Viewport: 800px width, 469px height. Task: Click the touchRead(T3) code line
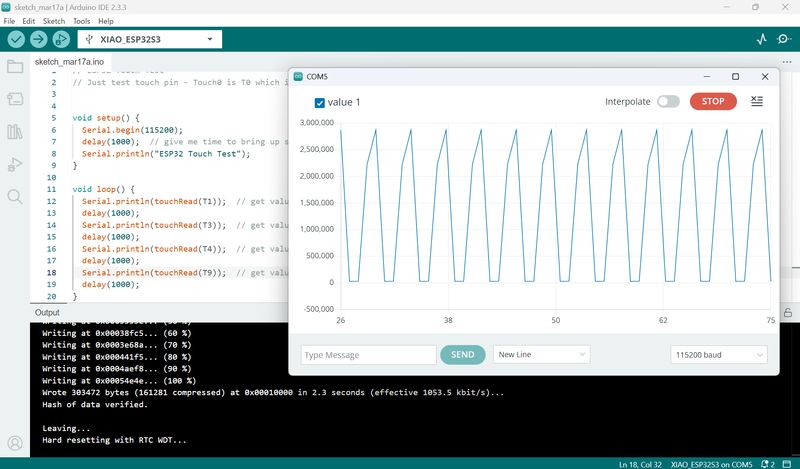[154, 225]
